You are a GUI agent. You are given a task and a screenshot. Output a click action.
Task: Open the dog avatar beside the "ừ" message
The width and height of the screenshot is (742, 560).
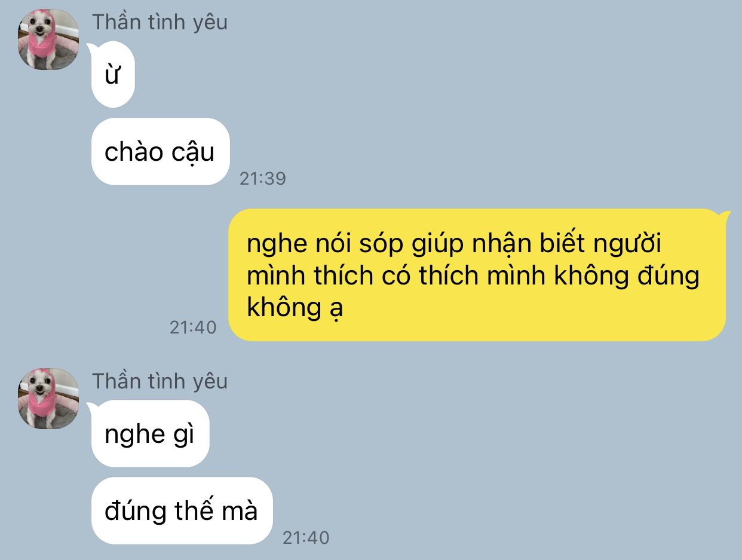tap(48, 39)
